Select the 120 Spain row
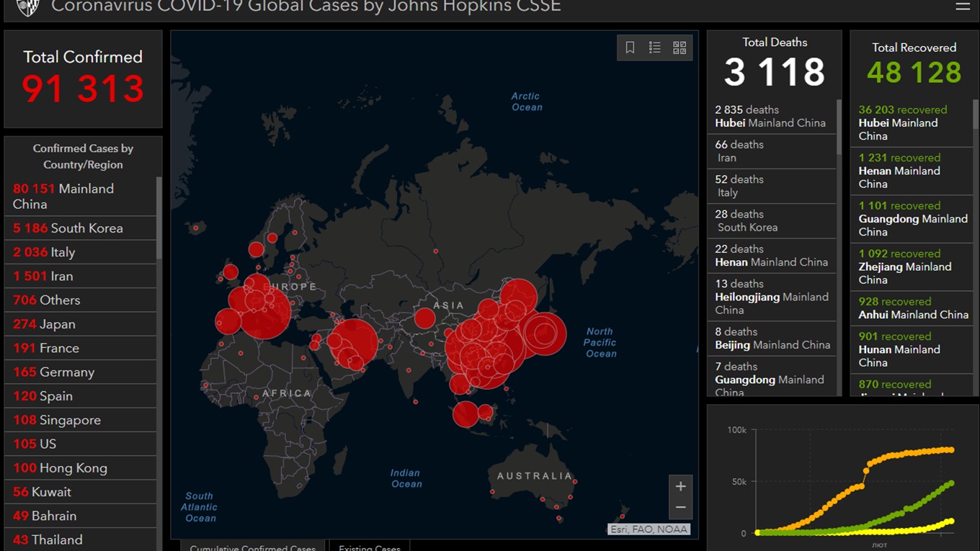The height and width of the screenshot is (551, 980). coord(81,395)
